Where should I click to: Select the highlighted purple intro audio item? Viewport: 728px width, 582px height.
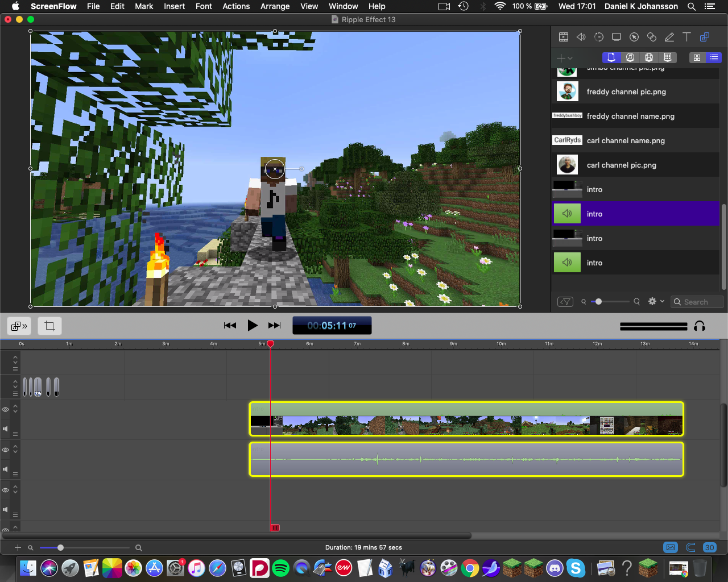[636, 214]
